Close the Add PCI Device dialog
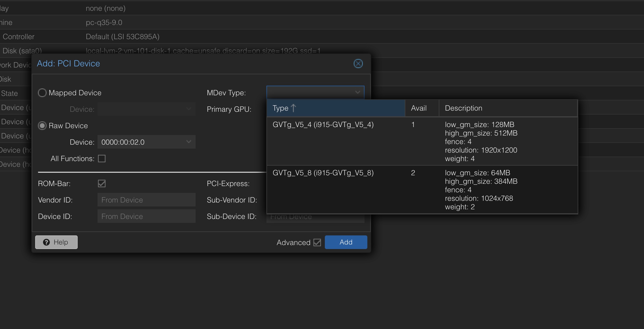Screen dimensions: 644x329 click(358, 64)
